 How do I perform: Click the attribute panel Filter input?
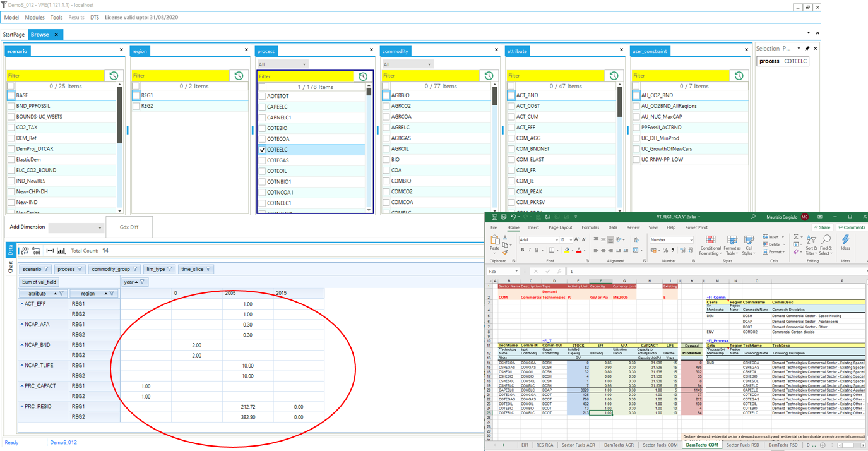click(x=557, y=76)
